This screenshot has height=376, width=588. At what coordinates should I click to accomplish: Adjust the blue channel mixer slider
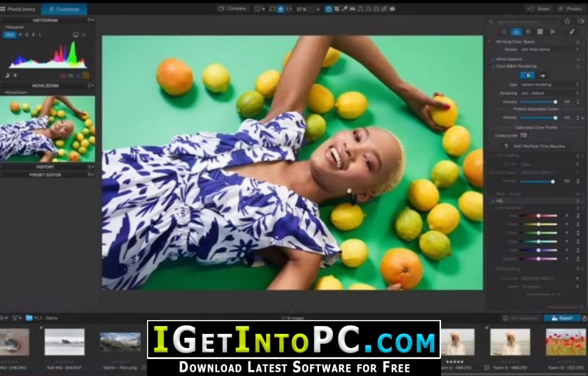(538, 250)
